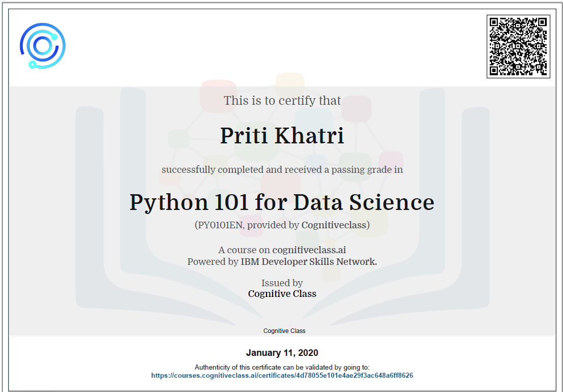The height and width of the screenshot is (392, 563).
Task: Click the blue circular spiral emblem
Action: 43,45
